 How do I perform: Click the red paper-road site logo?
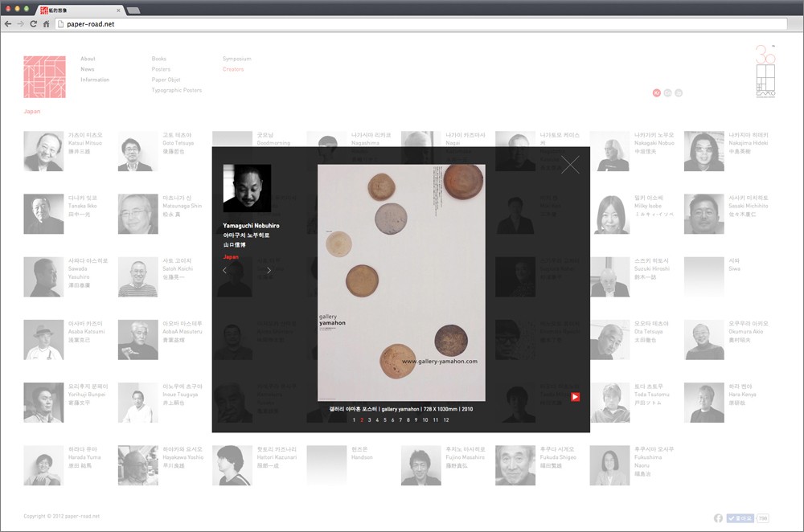[x=44, y=77]
